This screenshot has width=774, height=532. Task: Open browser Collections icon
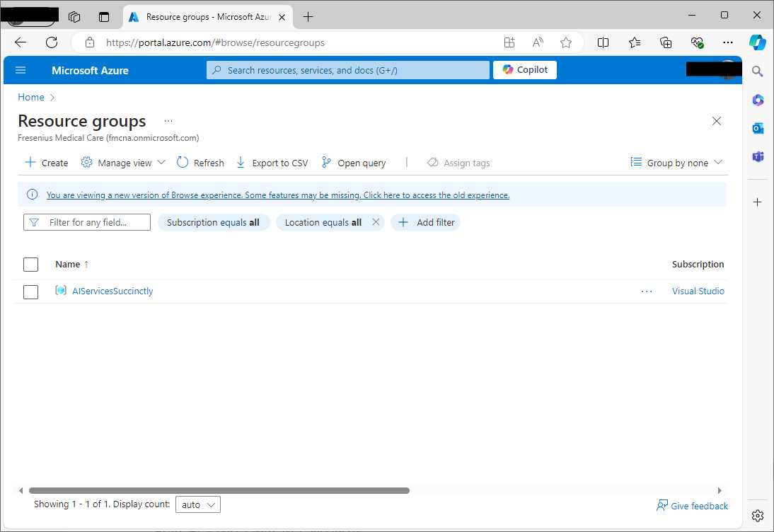pos(666,42)
